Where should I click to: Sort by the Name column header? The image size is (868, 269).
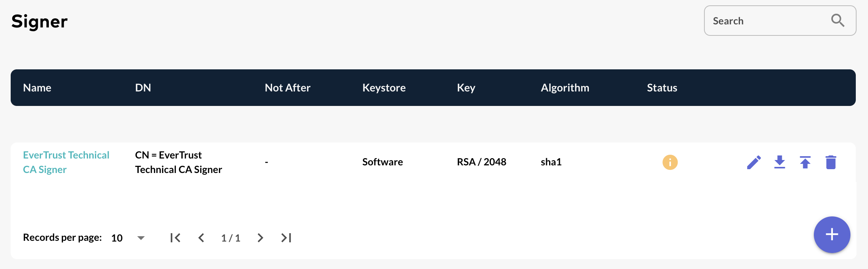37,88
